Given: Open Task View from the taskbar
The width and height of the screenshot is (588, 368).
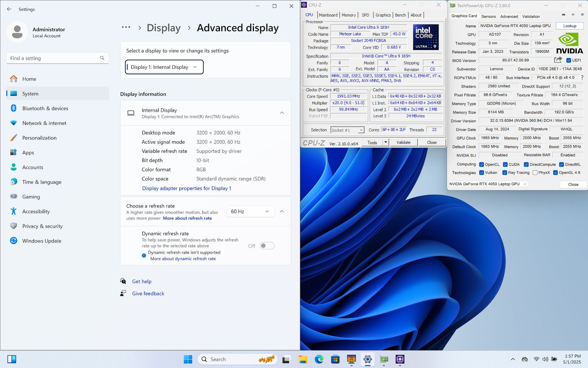Looking at the screenshot, I should (x=287, y=359).
